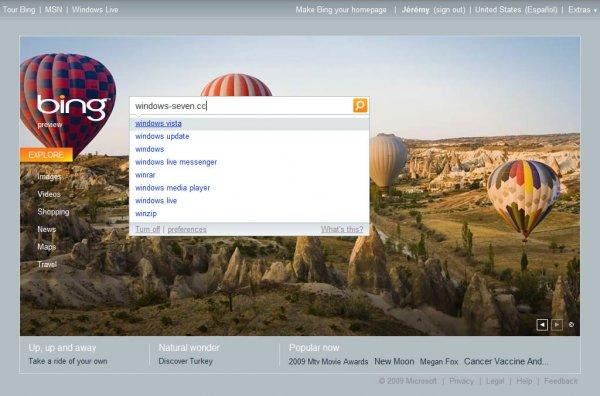
Task: Open "Megan Fox" trending link
Action: coord(439,362)
